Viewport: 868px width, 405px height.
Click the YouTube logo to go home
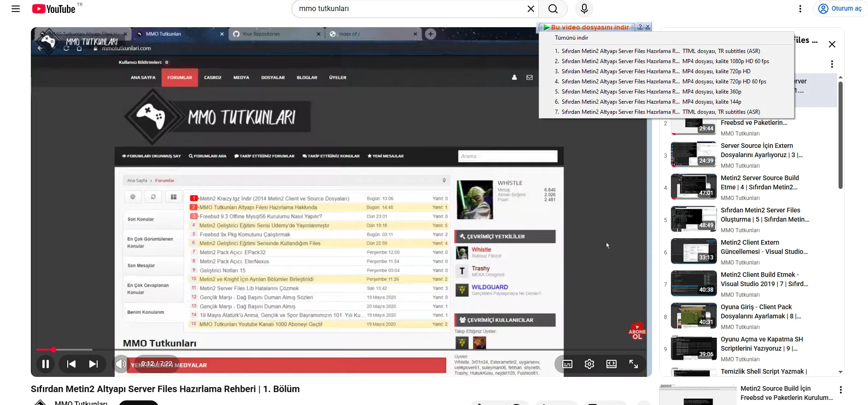pos(54,9)
